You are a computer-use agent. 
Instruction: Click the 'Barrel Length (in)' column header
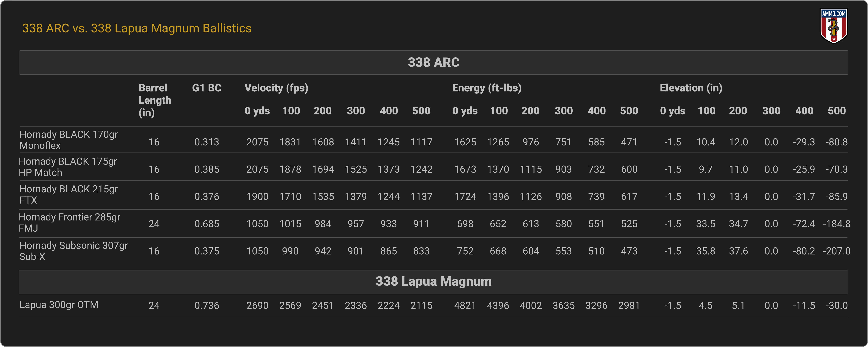(155, 100)
